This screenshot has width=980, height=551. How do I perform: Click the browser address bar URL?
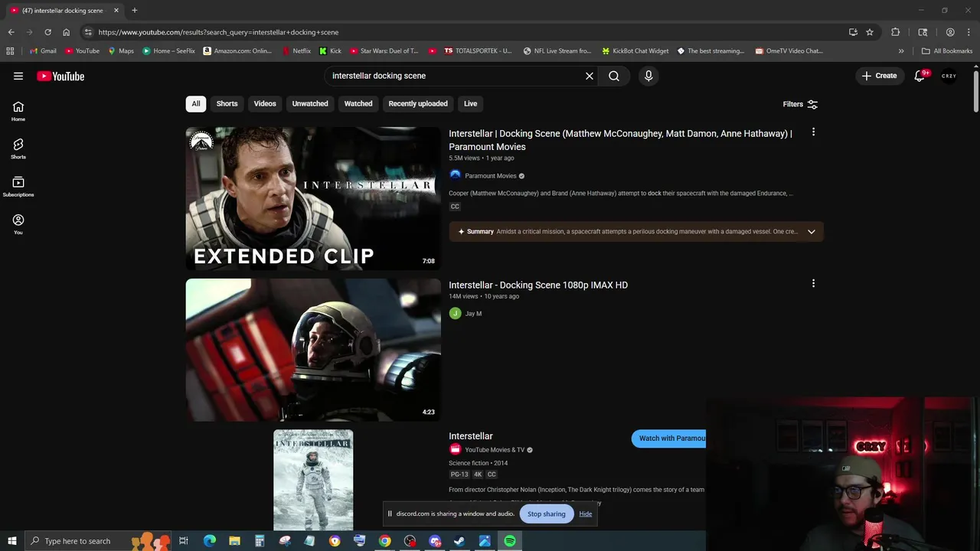point(218,32)
